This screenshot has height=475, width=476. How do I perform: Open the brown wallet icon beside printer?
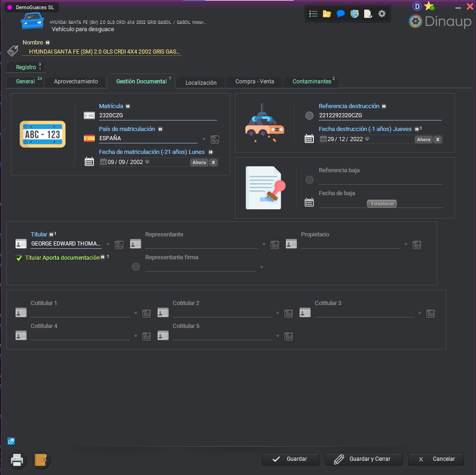[x=41, y=460]
